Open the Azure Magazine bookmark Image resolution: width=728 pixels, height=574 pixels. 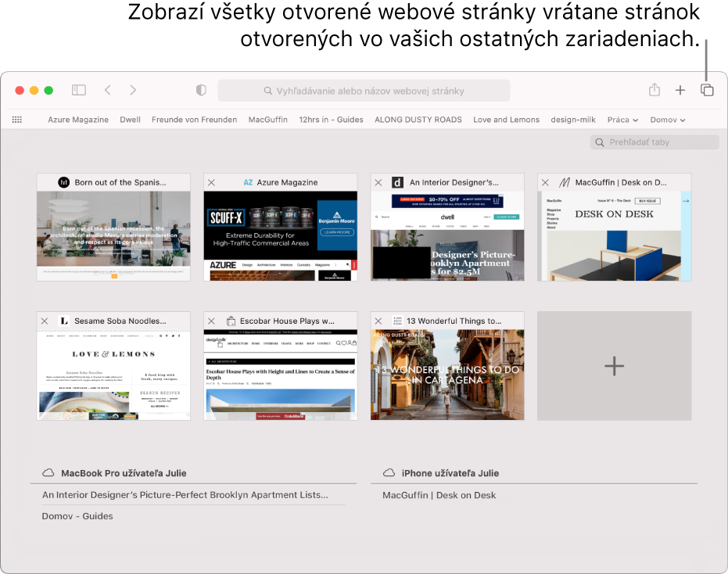tap(78, 120)
